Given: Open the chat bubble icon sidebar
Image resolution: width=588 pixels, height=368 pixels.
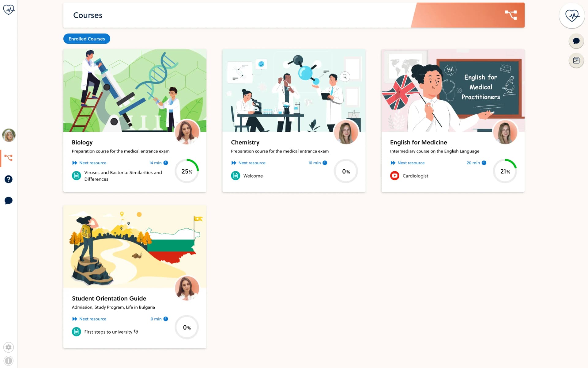Looking at the screenshot, I should (x=9, y=201).
